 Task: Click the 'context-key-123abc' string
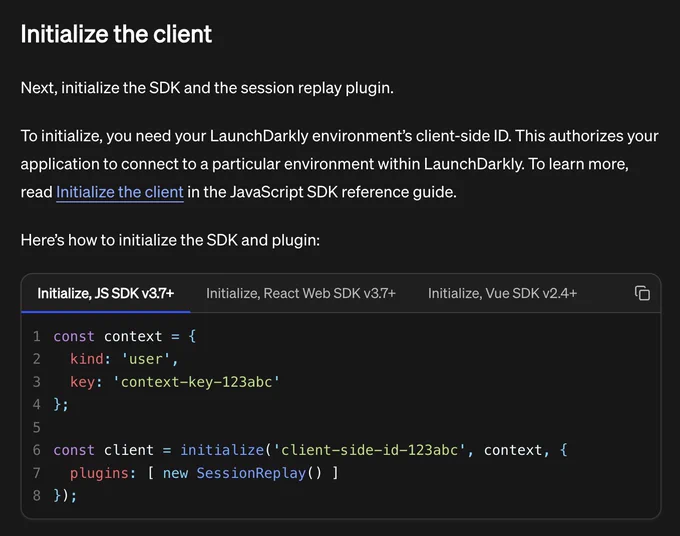pyautogui.click(x=196, y=382)
